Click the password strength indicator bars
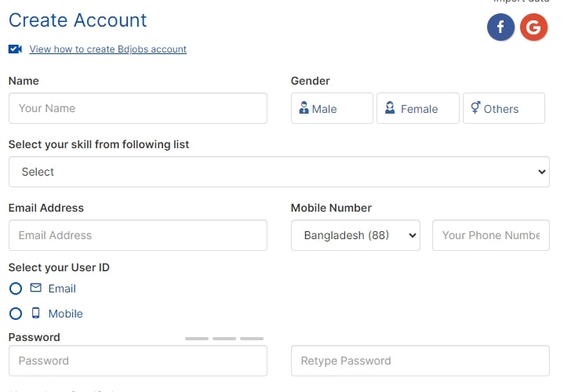 [x=224, y=339]
